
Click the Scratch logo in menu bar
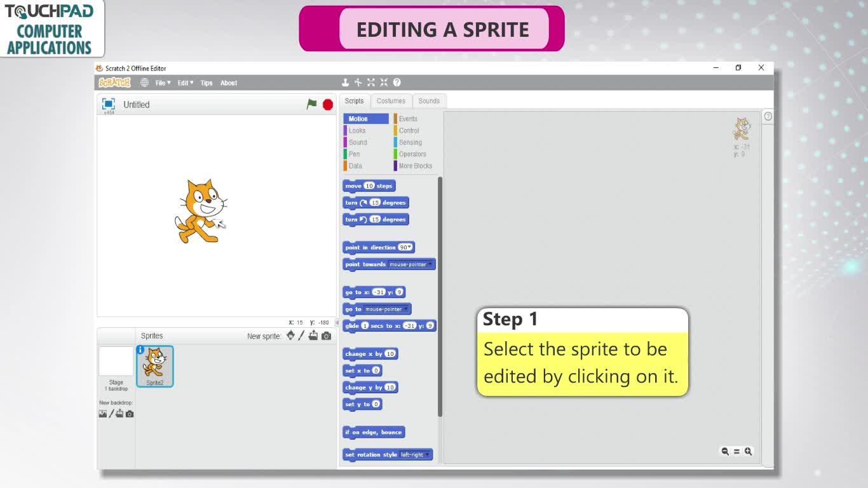coord(114,83)
